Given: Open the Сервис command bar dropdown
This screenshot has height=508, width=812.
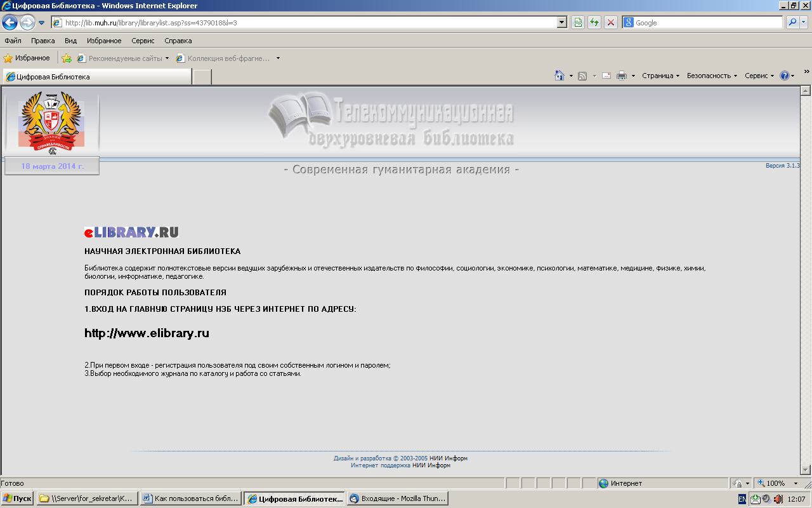Looking at the screenshot, I should coord(759,76).
